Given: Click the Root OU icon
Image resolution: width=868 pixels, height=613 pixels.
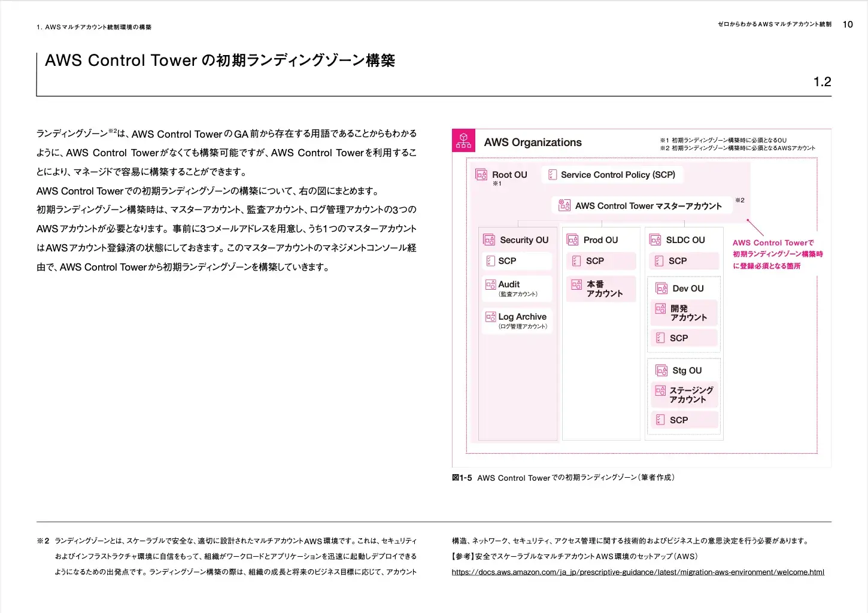Looking at the screenshot, I should 482,174.
